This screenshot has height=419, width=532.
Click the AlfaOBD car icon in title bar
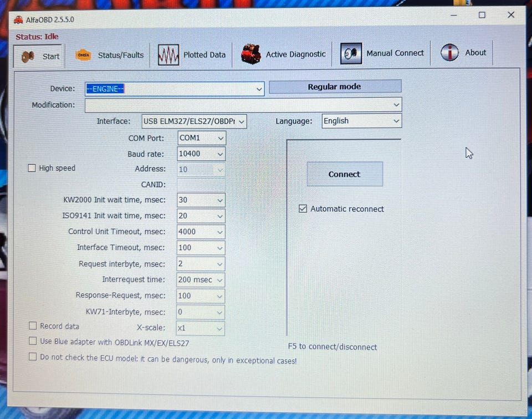pyautogui.click(x=18, y=20)
